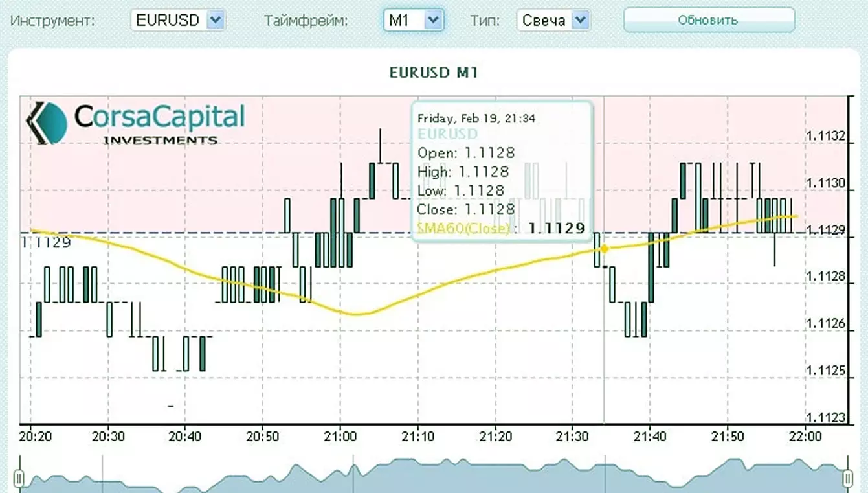Click the 20:50 time axis label
This screenshot has height=493, width=868.
[263, 437]
